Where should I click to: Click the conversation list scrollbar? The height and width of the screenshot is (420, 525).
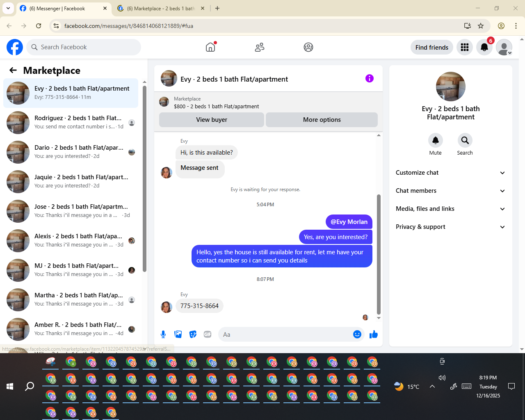coord(144,178)
